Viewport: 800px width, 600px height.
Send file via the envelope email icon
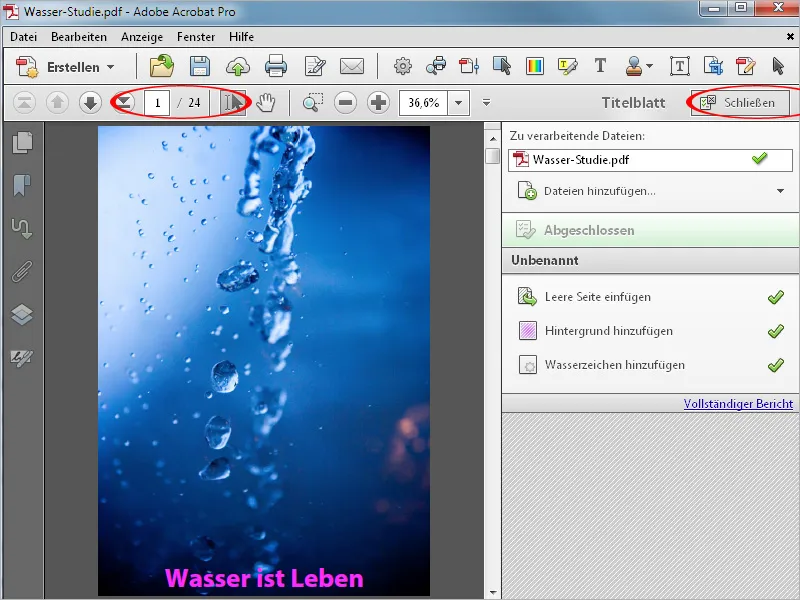[352, 66]
